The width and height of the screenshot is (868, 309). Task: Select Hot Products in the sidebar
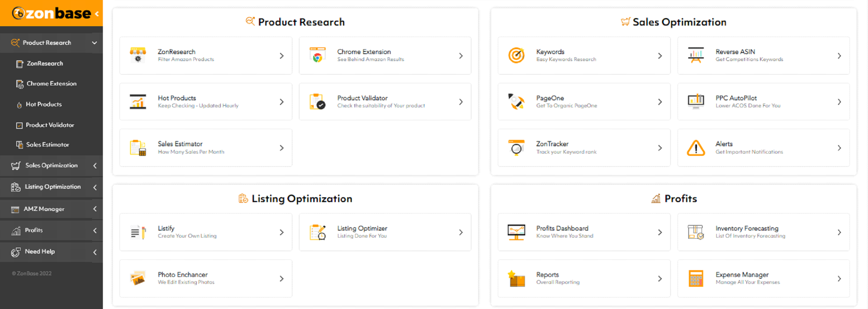click(44, 104)
